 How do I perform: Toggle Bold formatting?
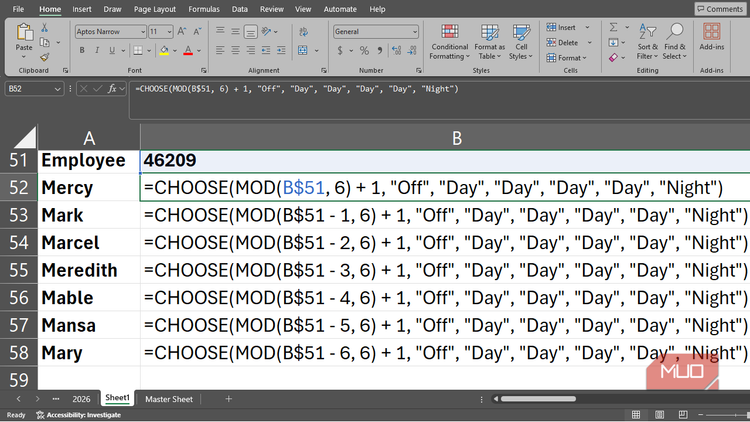[x=82, y=50]
